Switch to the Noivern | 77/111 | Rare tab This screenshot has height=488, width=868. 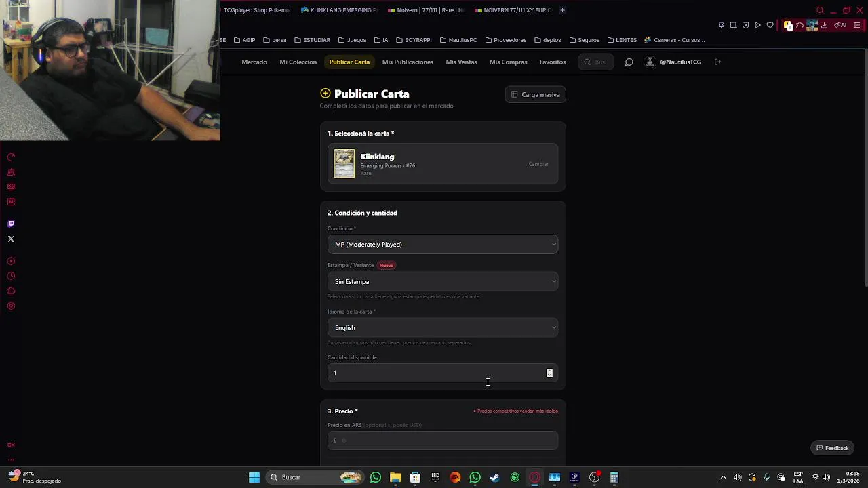pyautogui.click(x=426, y=10)
